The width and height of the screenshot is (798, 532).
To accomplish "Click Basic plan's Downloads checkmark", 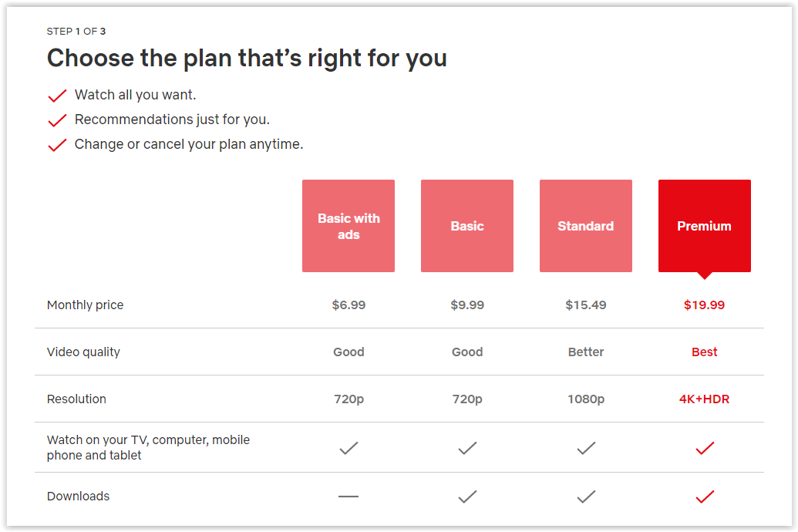I will [x=467, y=497].
